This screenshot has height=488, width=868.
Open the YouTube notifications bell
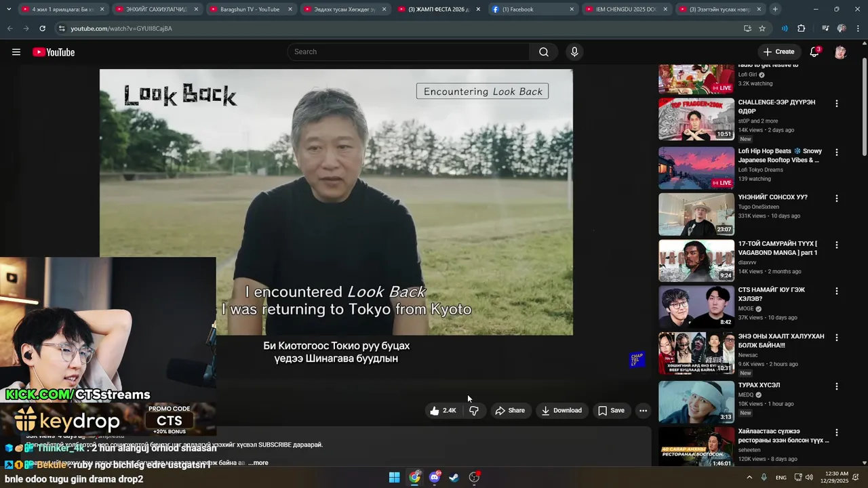point(814,52)
